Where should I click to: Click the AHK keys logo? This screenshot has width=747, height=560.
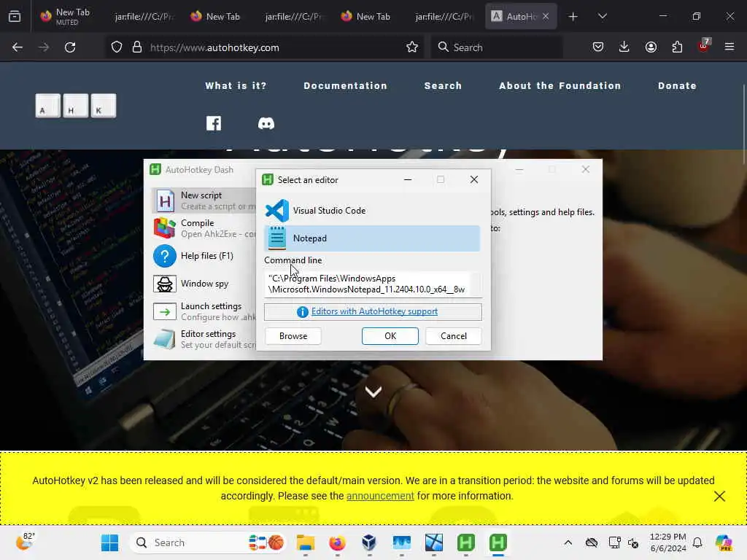[76, 105]
